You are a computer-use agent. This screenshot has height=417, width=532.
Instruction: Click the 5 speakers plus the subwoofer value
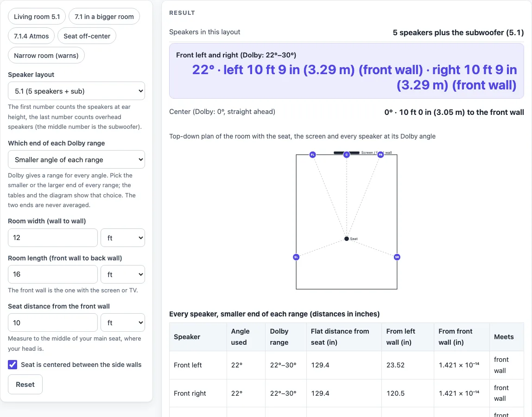[458, 32]
